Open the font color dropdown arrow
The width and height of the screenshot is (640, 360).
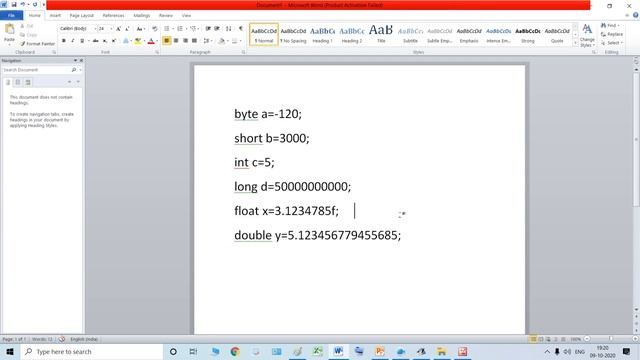(157, 41)
